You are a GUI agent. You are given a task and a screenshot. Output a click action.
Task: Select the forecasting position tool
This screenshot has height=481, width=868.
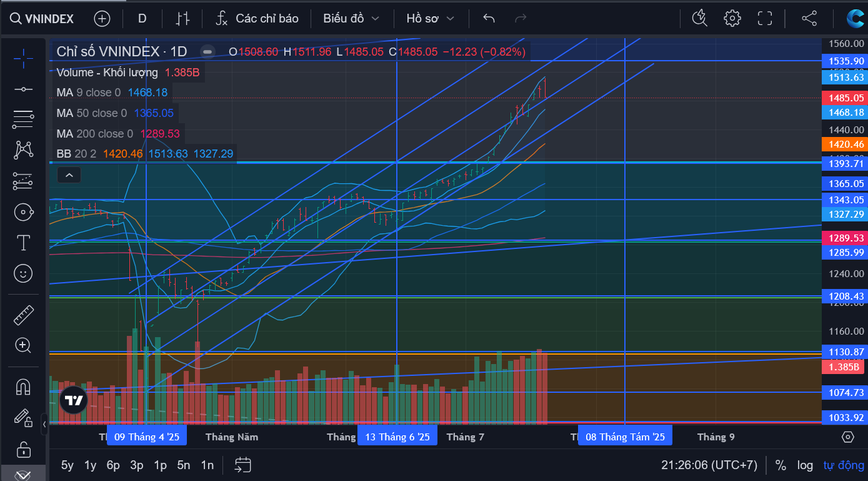point(23,181)
